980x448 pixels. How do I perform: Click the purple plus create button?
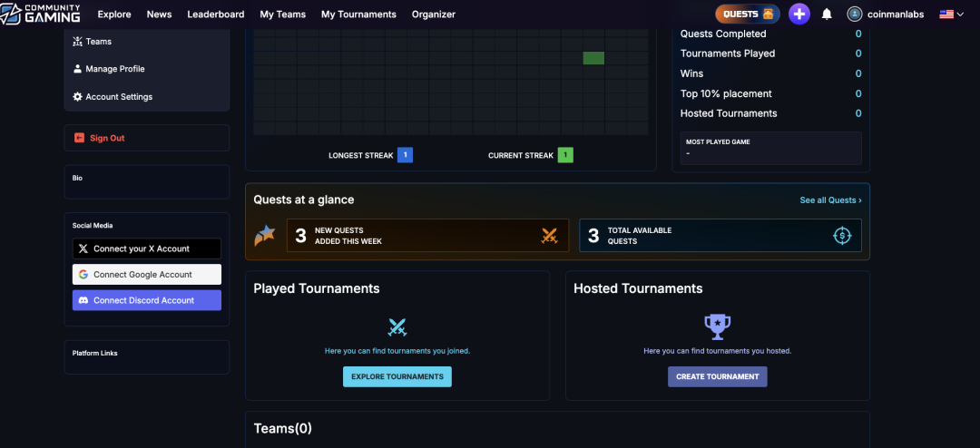coord(799,14)
